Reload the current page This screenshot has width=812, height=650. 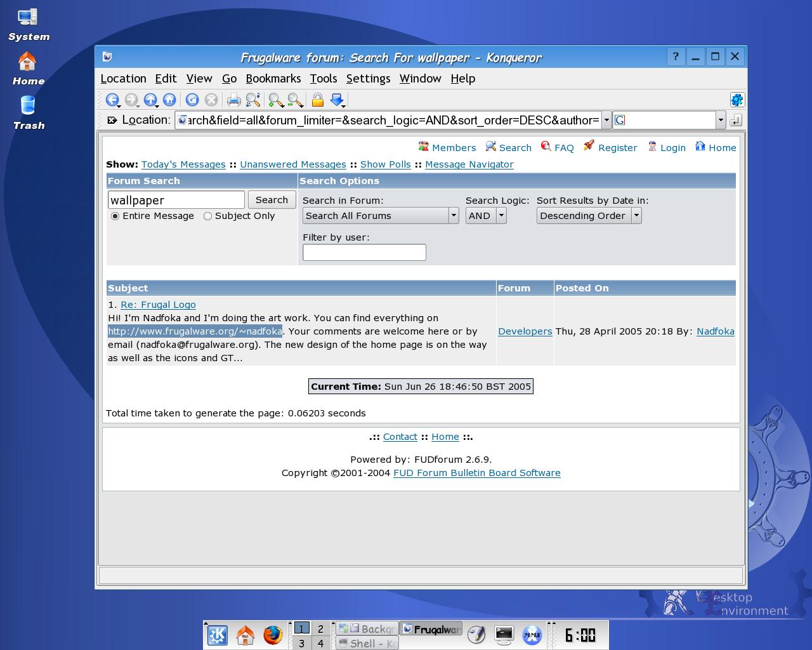point(192,100)
